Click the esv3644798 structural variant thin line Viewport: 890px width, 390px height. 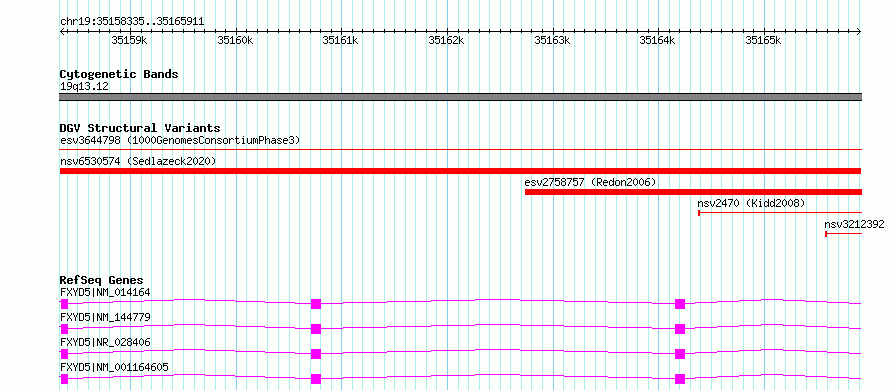(x=460, y=149)
